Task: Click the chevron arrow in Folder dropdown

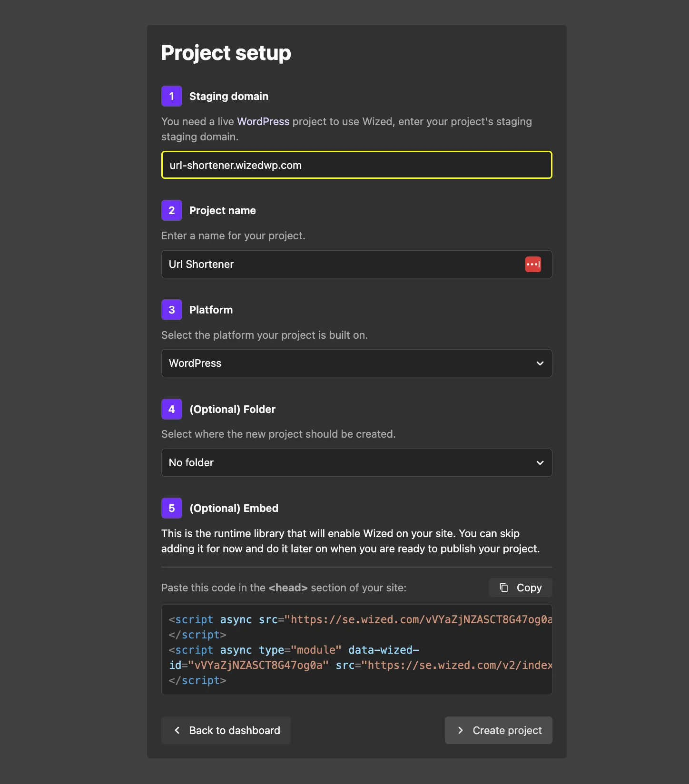Action: pos(540,463)
